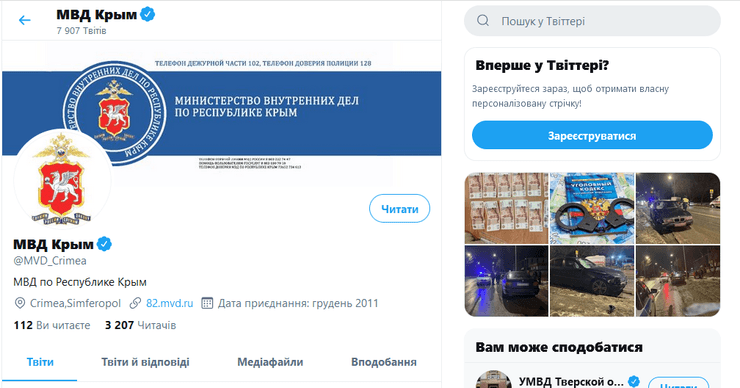Open the crashed car at night top-right photo
The width and height of the screenshot is (740, 388).
coord(678,208)
